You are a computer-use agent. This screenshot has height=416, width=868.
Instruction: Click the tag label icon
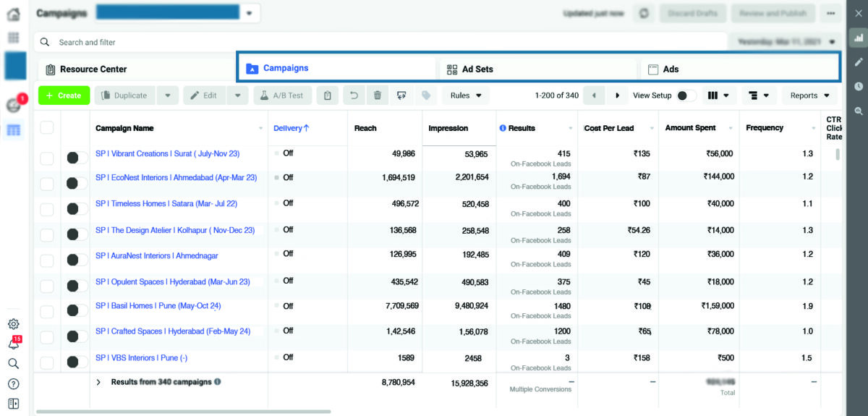426,95
